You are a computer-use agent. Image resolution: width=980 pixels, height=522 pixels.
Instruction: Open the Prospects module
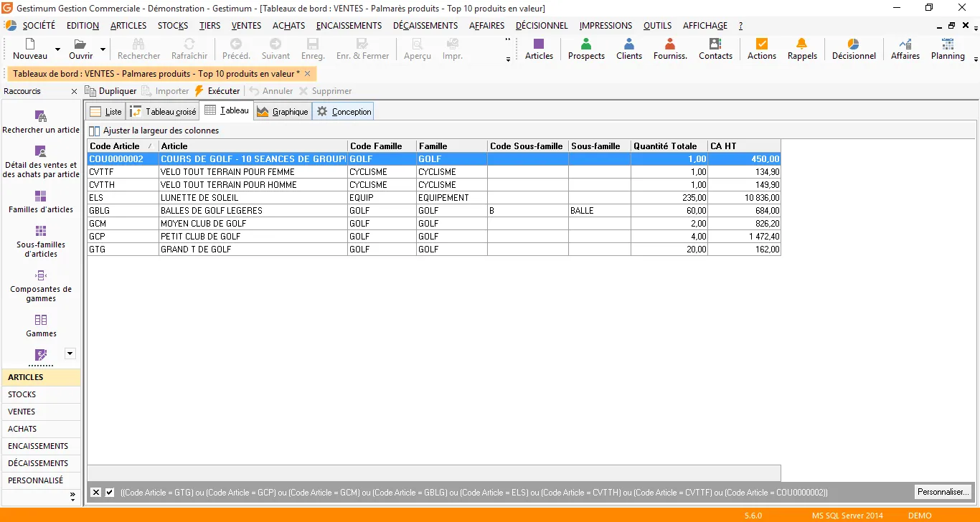[585, 49]
